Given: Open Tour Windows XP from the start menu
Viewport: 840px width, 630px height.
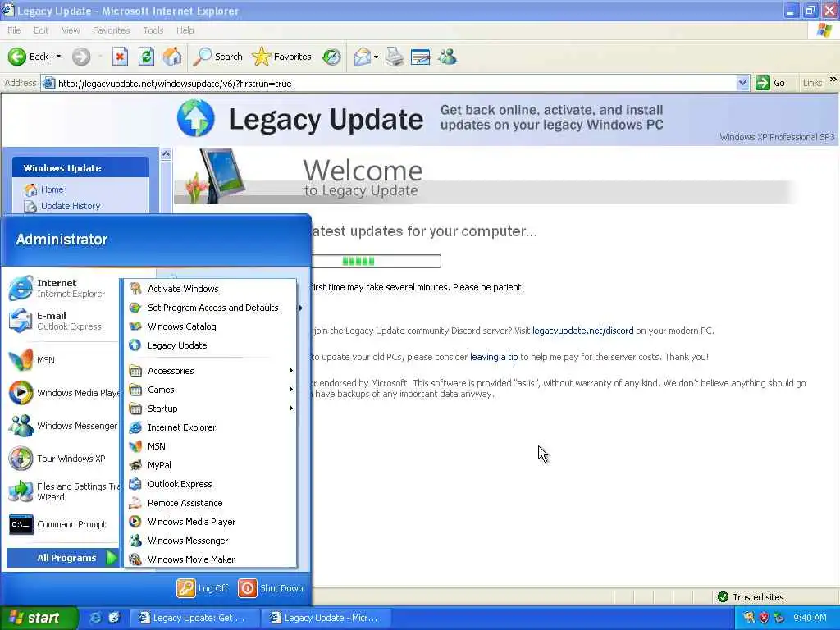Looking at the screenshot, I should (x=61, y=459).
